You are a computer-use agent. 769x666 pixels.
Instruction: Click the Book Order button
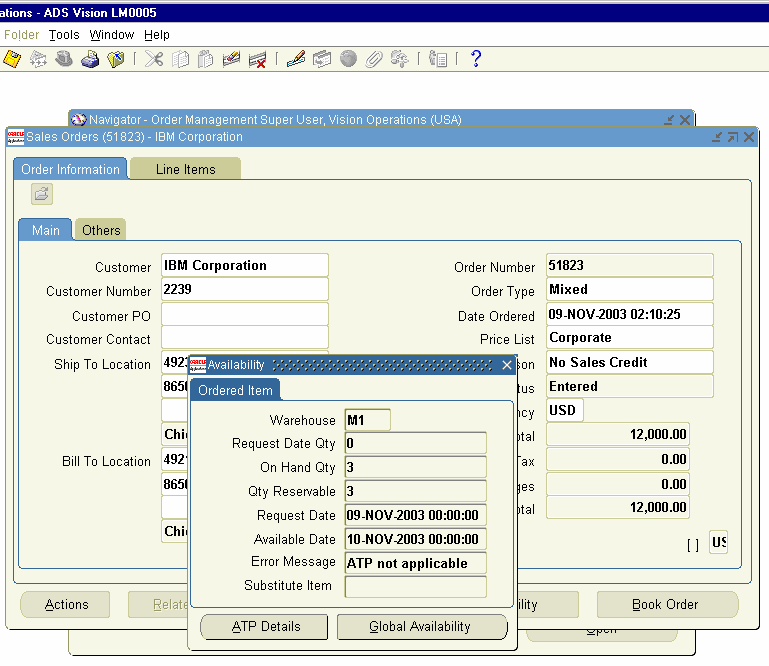tap(667, 604)
